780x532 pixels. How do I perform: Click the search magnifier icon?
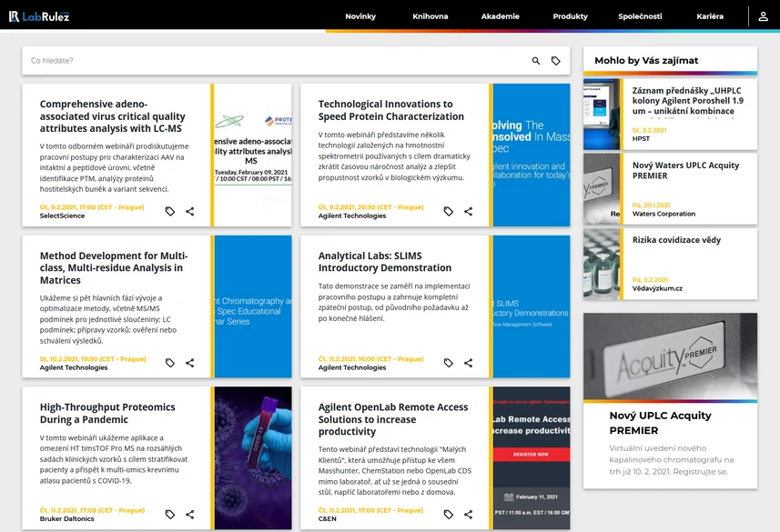[x=536, y=61]
